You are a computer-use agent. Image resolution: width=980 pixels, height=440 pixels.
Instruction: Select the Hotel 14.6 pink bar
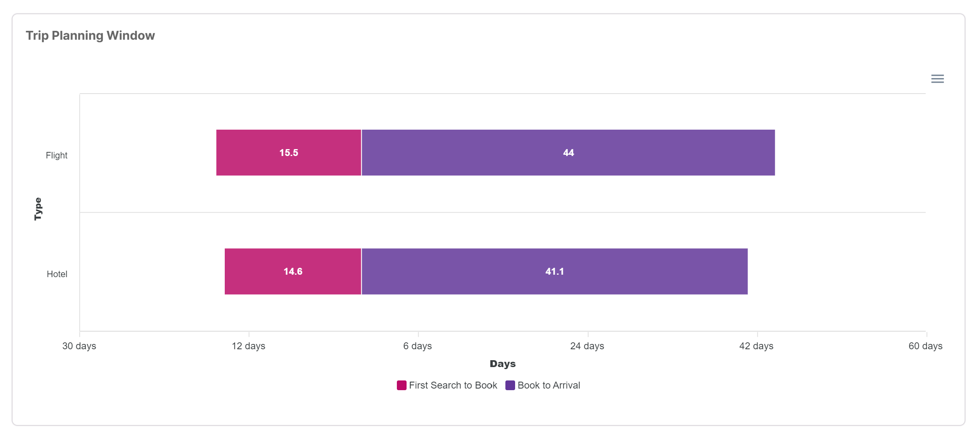(x=293, y=271)
